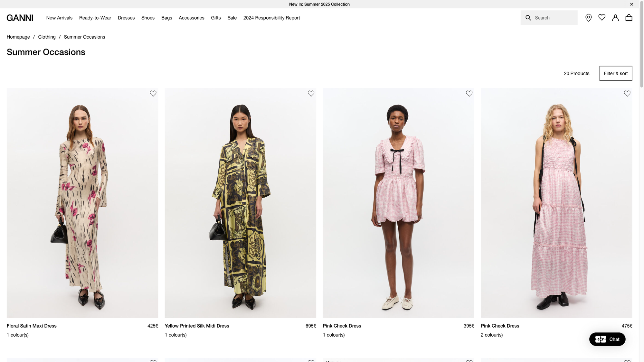The width and height of the screenshot is (644, 362).
Task: Go to the Clothing breadcrumb
Action: 47,37
